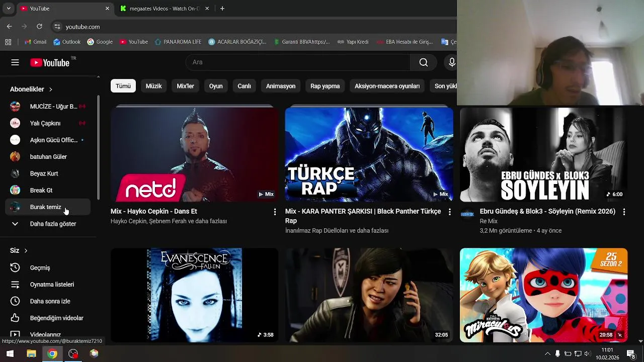Open a new browser tab
This screenshot has height=362, width=644.
pos(222,9)
